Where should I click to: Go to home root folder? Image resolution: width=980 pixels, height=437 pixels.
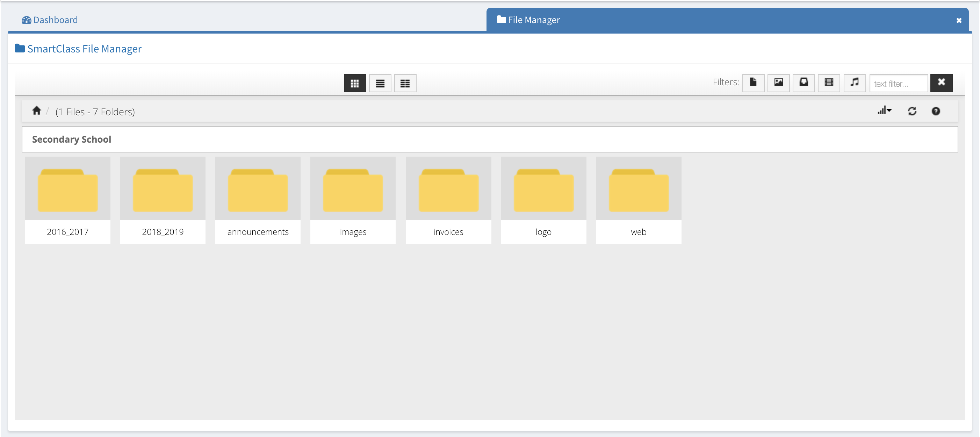coord(36,111)
